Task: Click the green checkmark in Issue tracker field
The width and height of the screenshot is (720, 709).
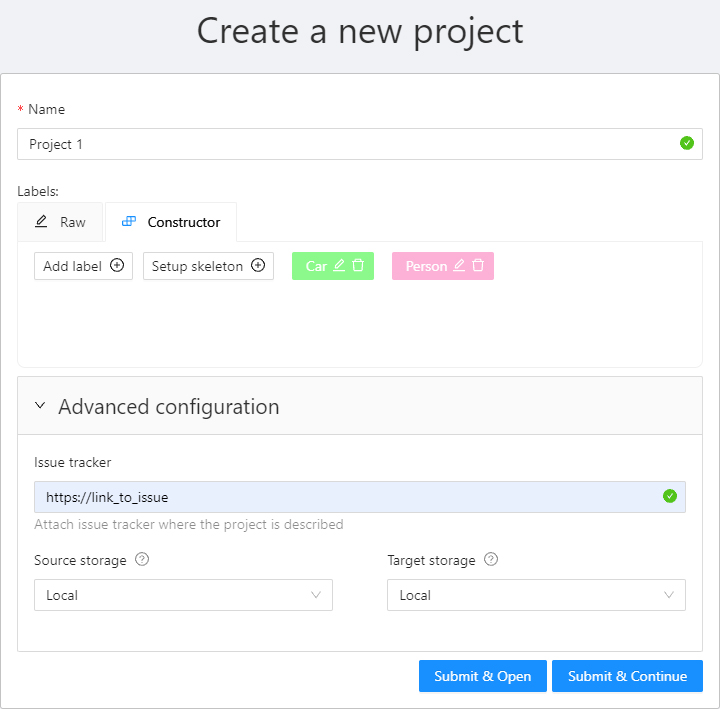Action: pos(670,496)
